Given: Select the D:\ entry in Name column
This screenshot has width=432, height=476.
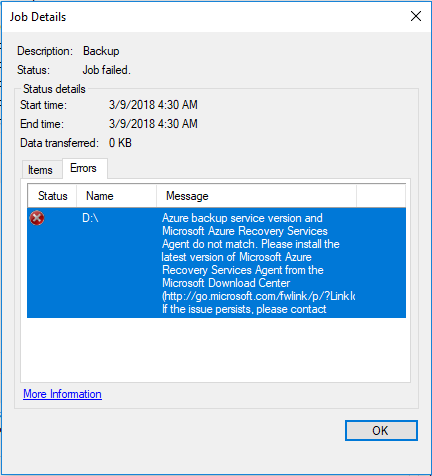Looking at the screenshot, I should (x=90, y=218).
